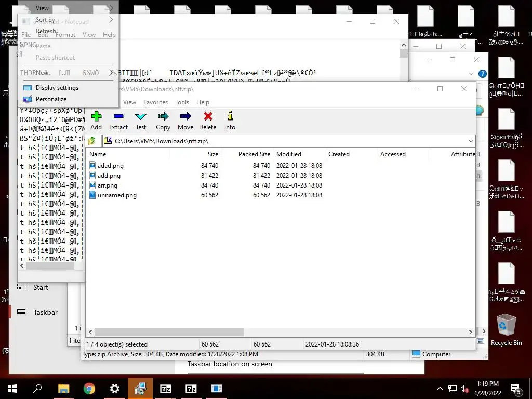Click the Personalize icon in context menu
Viewport: 532px width, 399px height.
(x=27, y=99)
